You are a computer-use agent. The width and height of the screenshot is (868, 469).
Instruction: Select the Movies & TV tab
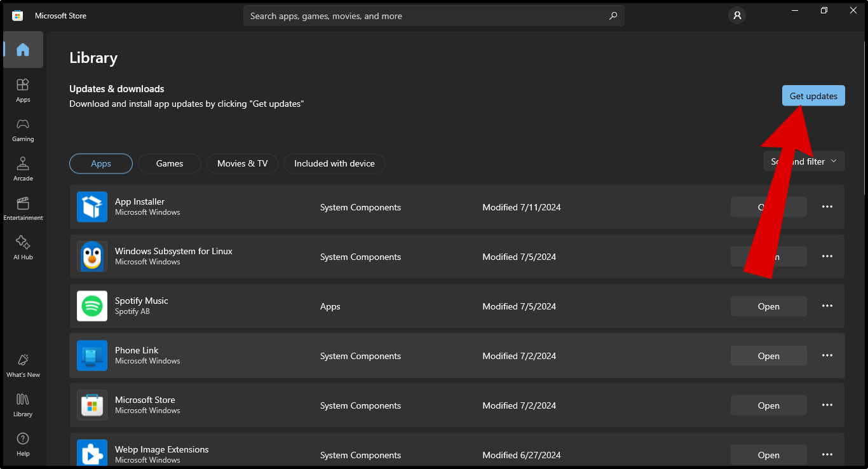click(242, 163)
